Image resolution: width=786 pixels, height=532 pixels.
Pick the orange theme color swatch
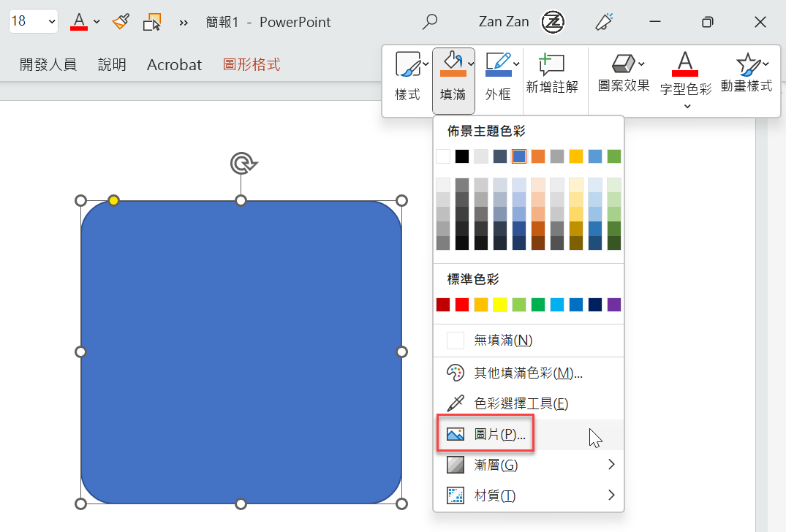click(x=538, y=156)
